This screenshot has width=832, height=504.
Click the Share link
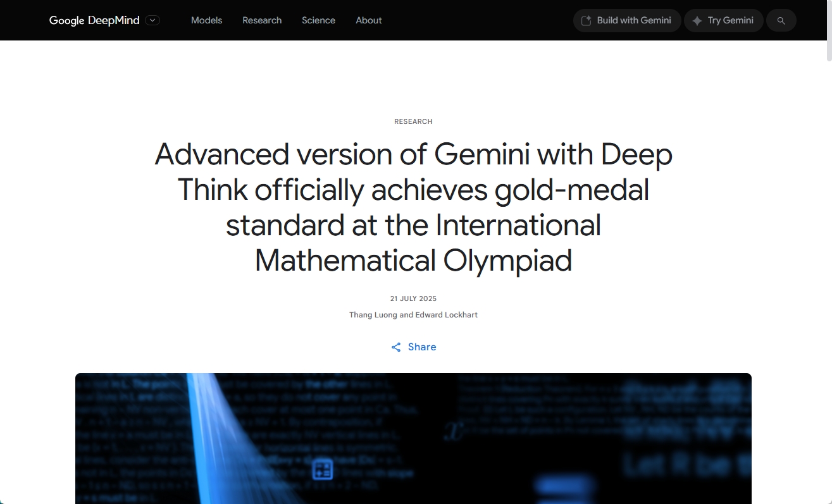414,347
